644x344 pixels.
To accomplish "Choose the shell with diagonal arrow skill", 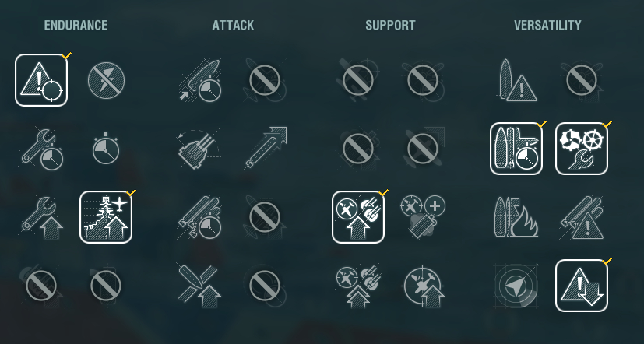I will tap(265, 149).
